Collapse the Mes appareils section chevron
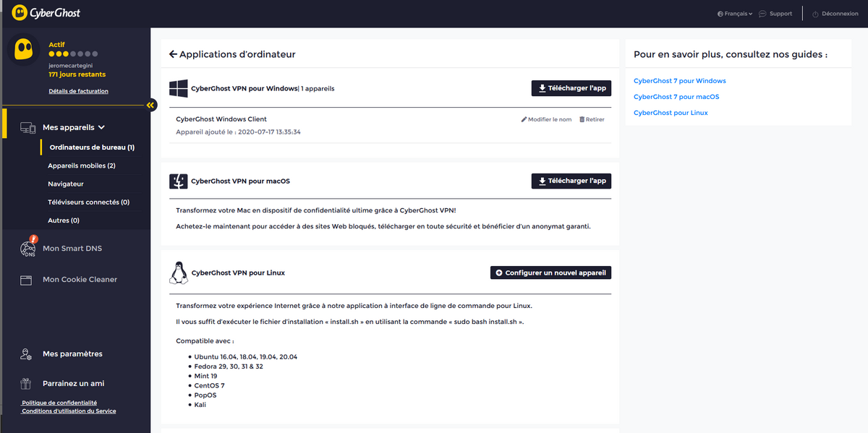This screenshot has height=433, width=868. pos(101,127)
